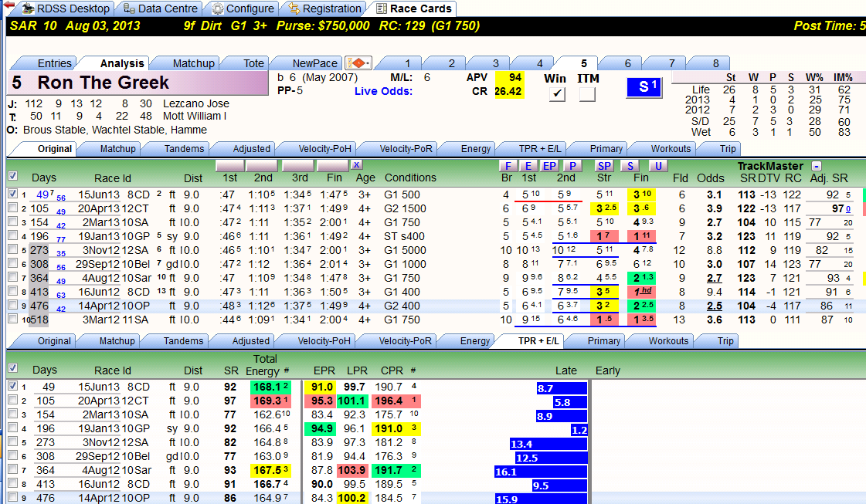
Task: Open the Registration tab
Action: pos(324,8)
